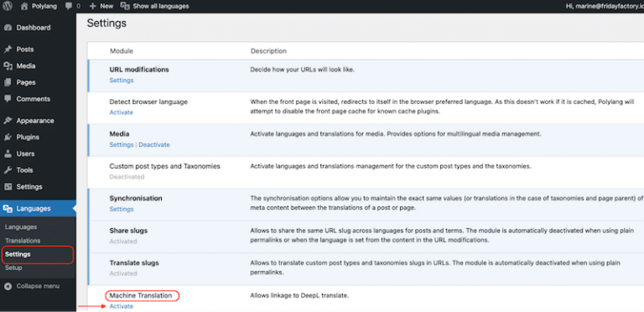
Task: Click the Module column header
Action: [x=122, y=51]
